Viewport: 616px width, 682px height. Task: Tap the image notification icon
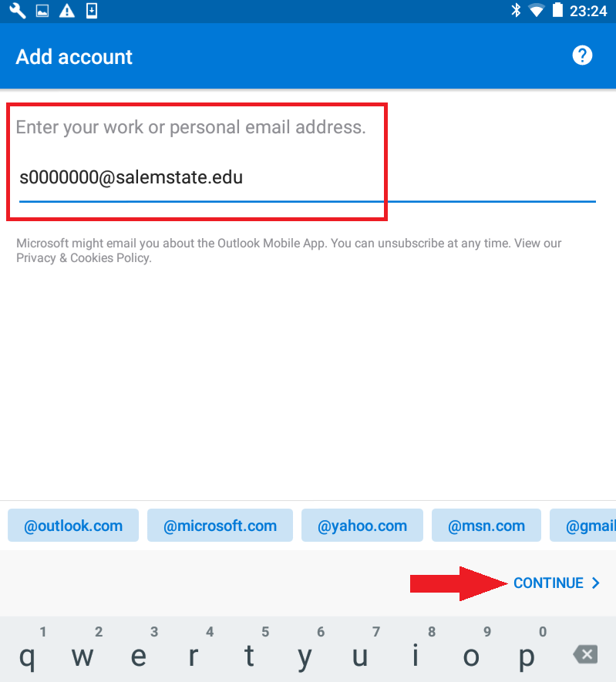click(42, 11)
